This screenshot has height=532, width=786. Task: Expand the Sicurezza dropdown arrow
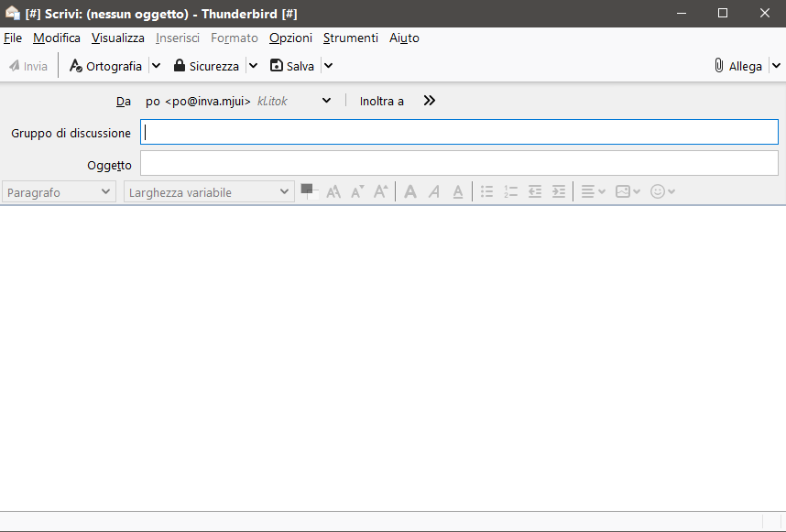[254, 66]
